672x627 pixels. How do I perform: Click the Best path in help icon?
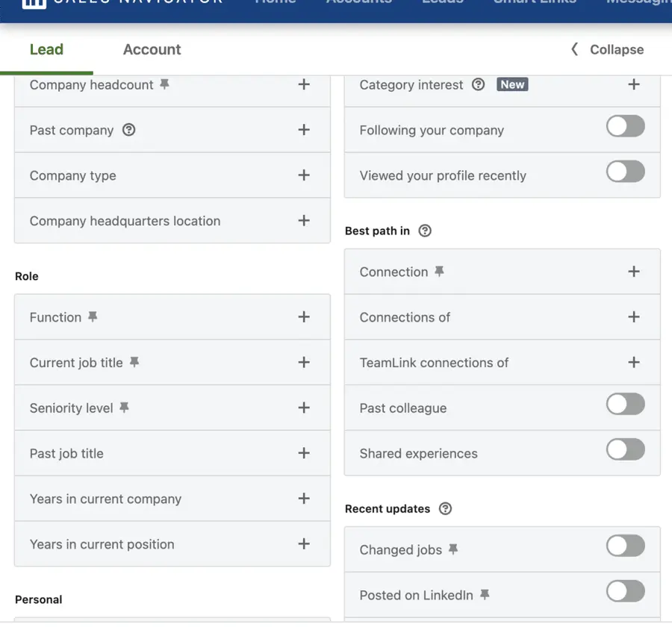(x=424, y=231)
